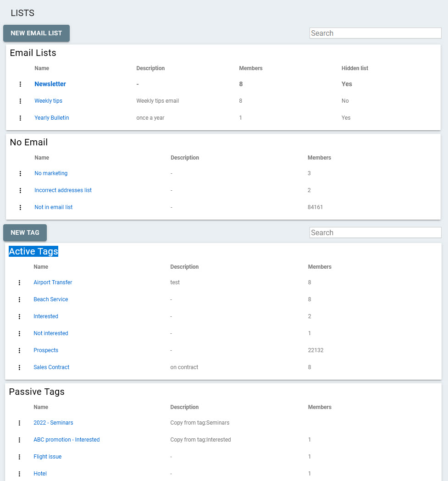The height and width of the screenshot is (481, 448).
Task: Open the kebab menu beside Weekly tips
Action: 20,101
